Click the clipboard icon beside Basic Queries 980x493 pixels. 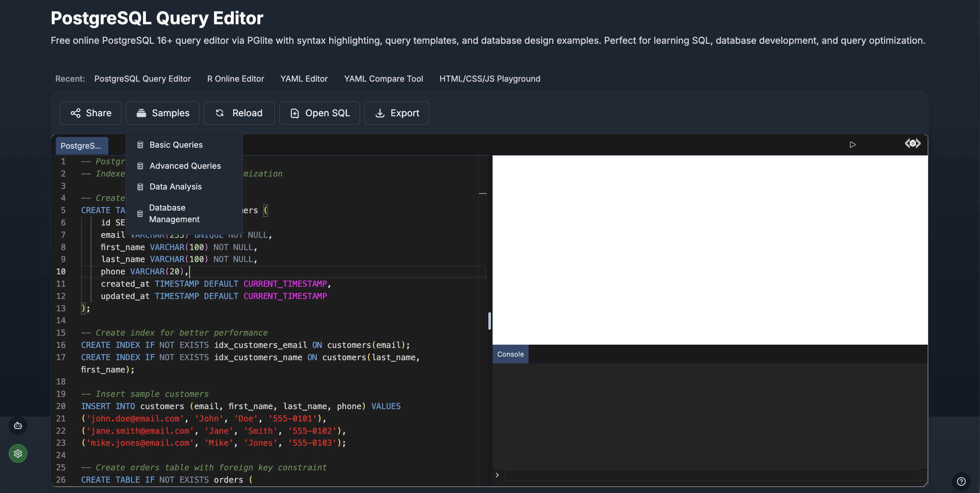(x=140, y=144)
